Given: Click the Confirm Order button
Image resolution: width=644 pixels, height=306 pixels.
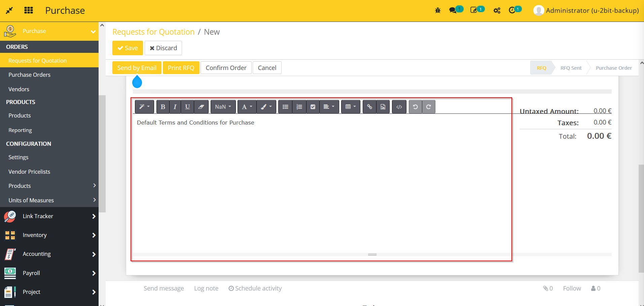Looking at the screenshot, I should click(226, 68).
